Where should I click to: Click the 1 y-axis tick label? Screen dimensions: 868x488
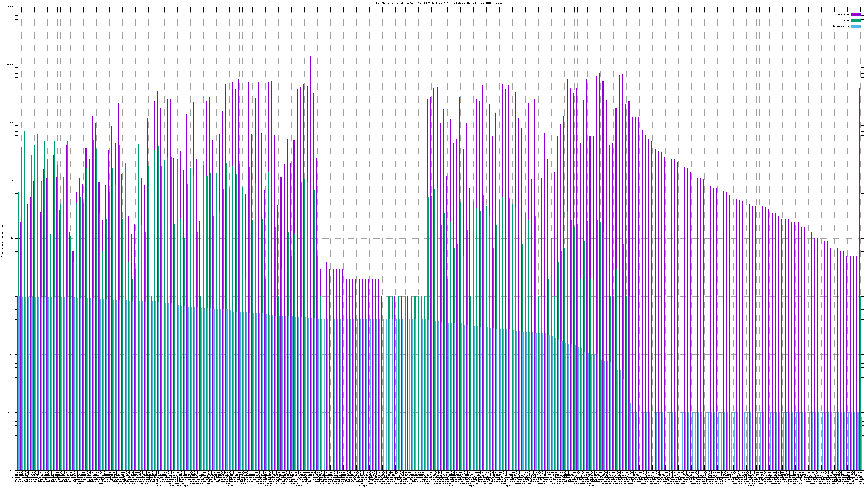(x=13, y=296)
